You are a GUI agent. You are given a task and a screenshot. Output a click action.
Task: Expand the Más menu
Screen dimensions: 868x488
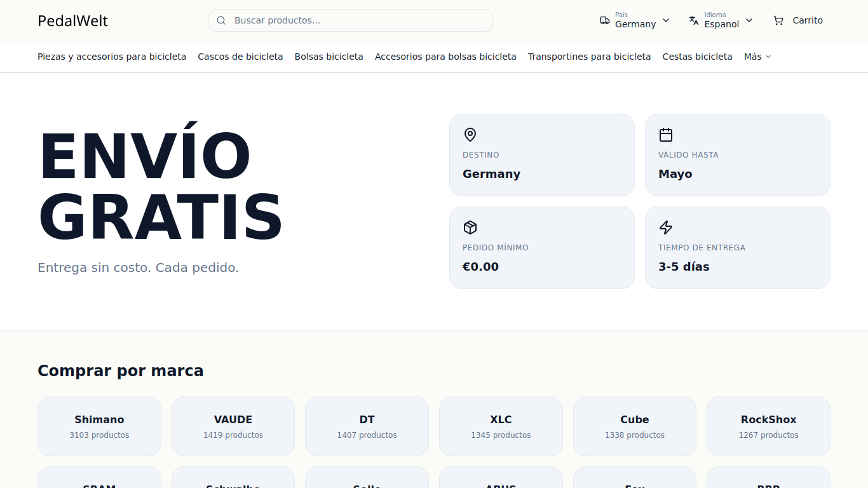(757, 57)
